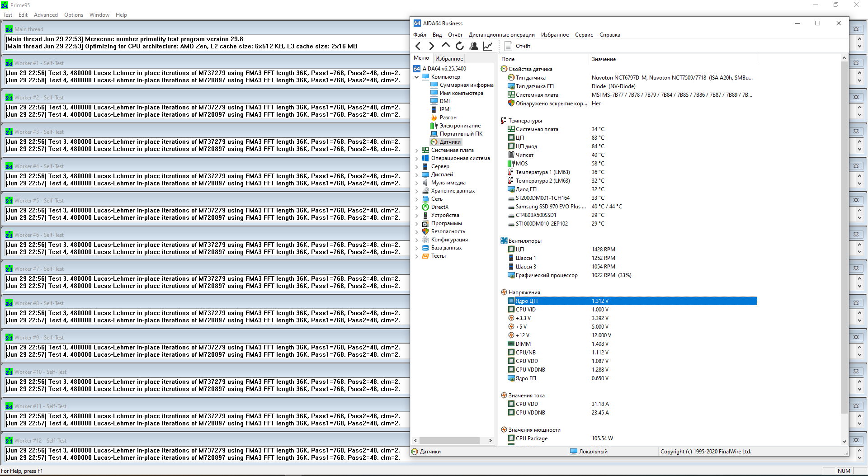Click the Температуры thermometer icon

(x=504, y=121)
